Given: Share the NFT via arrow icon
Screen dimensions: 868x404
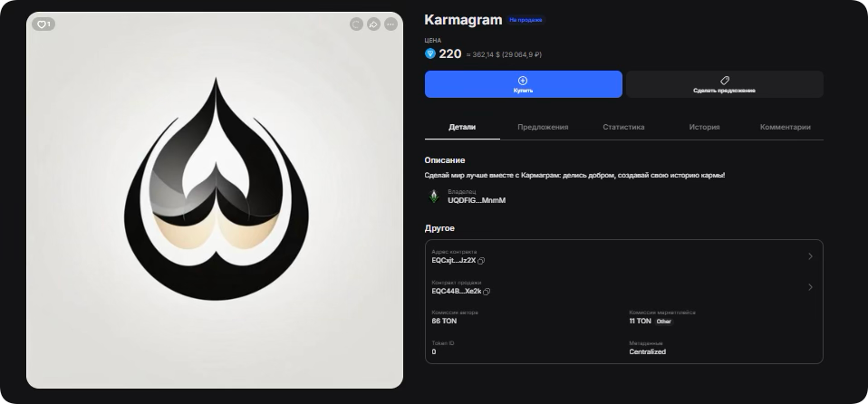Looking at the screenshot, I should tap(373, 24).
